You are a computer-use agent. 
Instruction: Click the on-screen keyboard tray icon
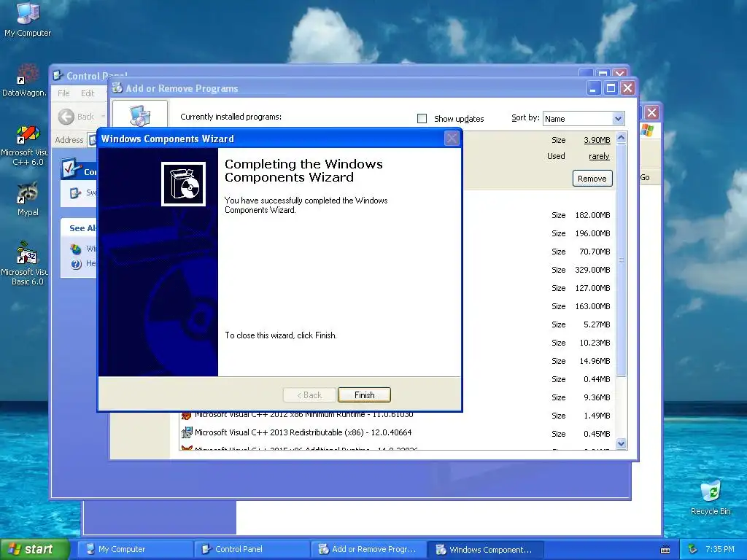[665, 550]
